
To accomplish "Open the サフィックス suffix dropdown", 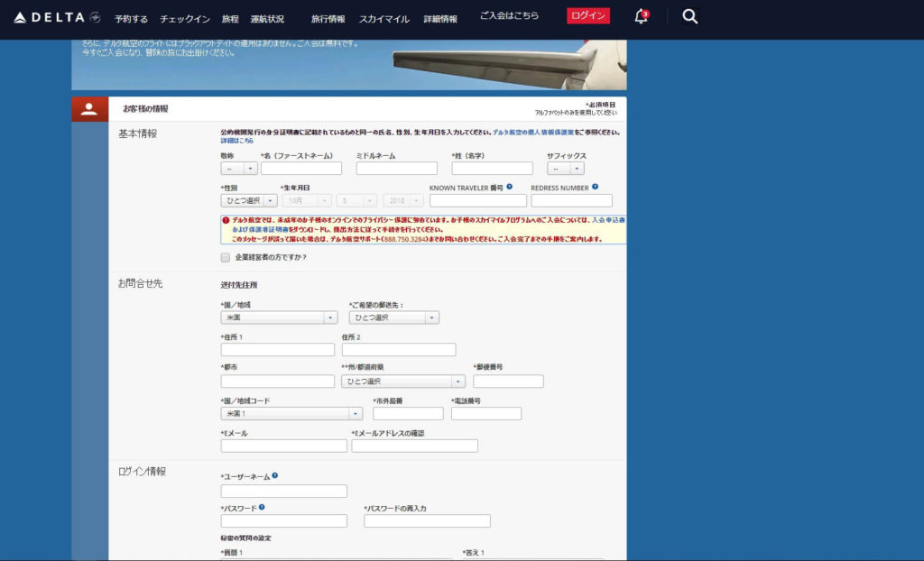I will (566, 169).
